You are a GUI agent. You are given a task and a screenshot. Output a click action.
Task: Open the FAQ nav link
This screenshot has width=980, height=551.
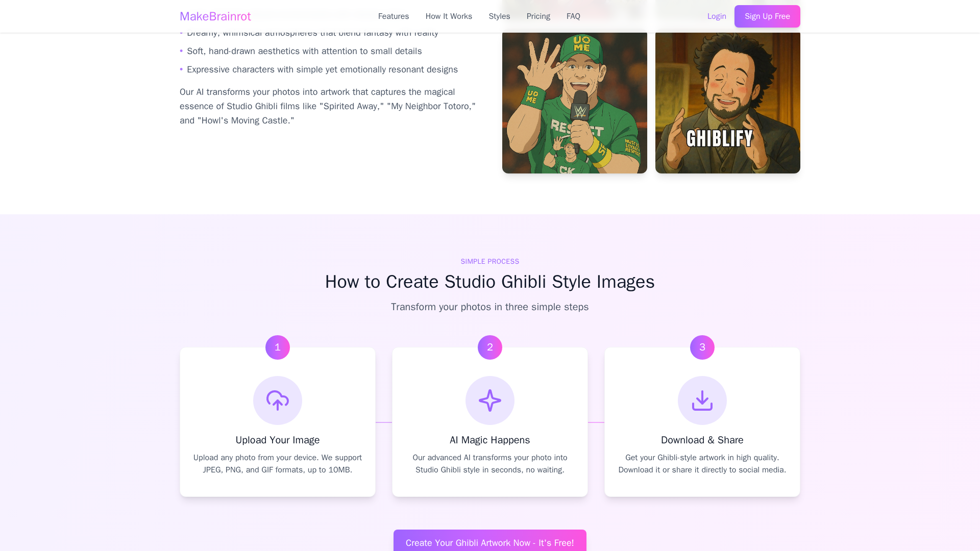573,16
